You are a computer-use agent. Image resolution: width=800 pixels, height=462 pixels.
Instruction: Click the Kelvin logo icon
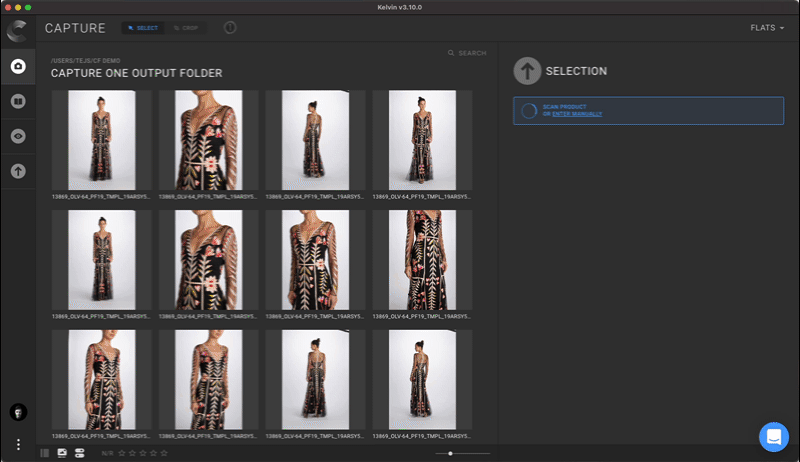18,31
